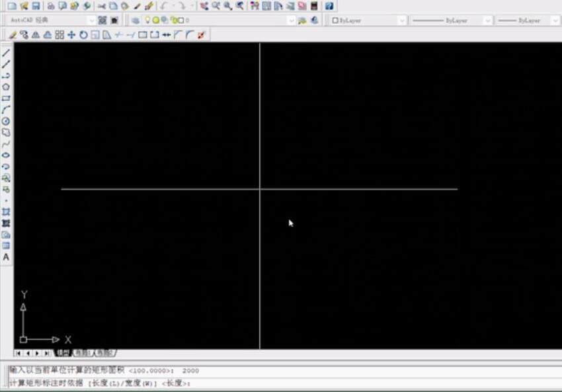The height and width of the screenshot is (392, 562).
Task: Select the Spline draw tool
Action: click(x=6, y=144)
